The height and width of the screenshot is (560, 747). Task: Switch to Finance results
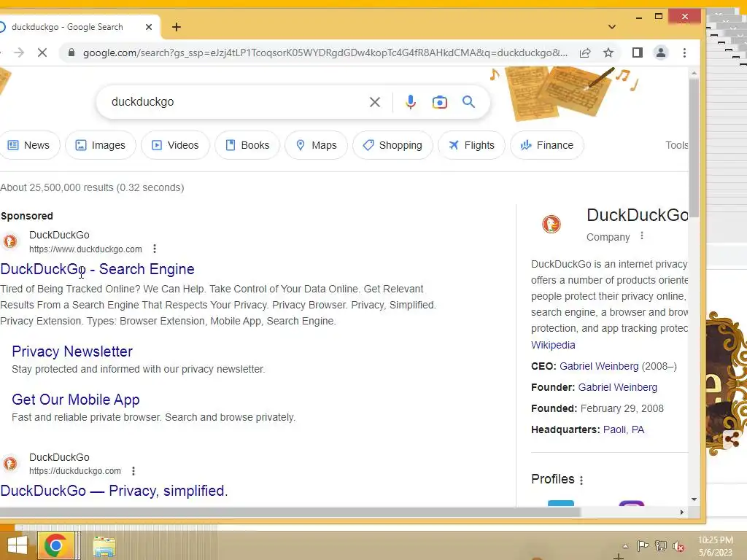[x=547, y=145]
